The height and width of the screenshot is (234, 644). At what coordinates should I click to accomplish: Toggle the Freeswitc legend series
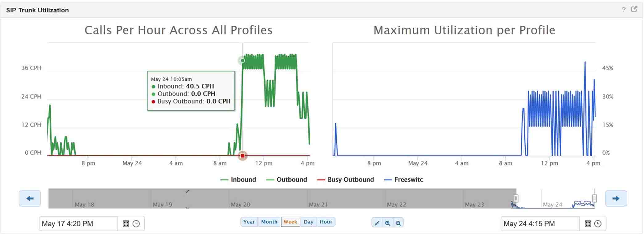click(x=403, y=180)
